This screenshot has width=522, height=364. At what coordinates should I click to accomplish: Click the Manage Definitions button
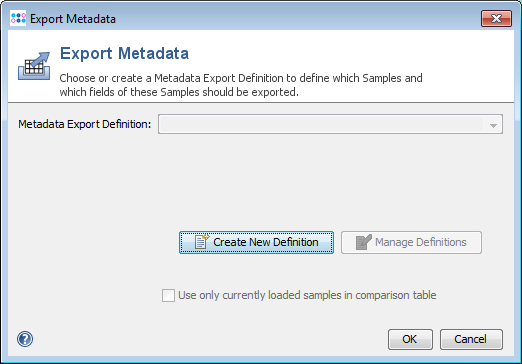411,242
